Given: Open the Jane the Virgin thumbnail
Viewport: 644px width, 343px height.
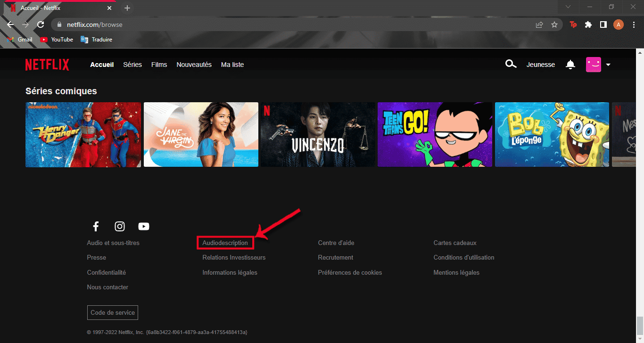Looking at the screenshot, I should coord(201,135).
